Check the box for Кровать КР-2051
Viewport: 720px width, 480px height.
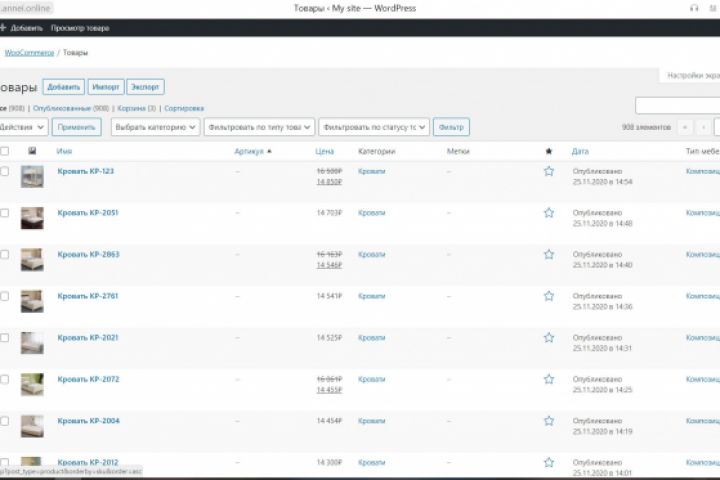tap(5, 213)
